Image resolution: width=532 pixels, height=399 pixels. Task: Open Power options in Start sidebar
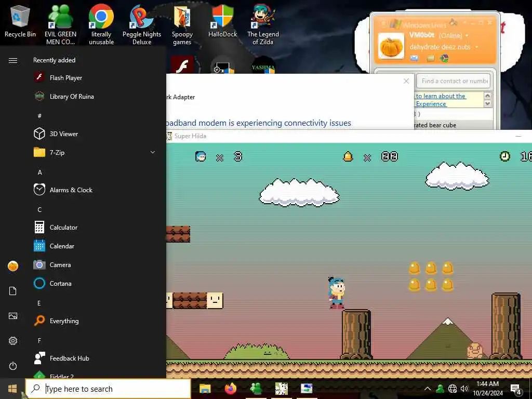click(13, 366)
